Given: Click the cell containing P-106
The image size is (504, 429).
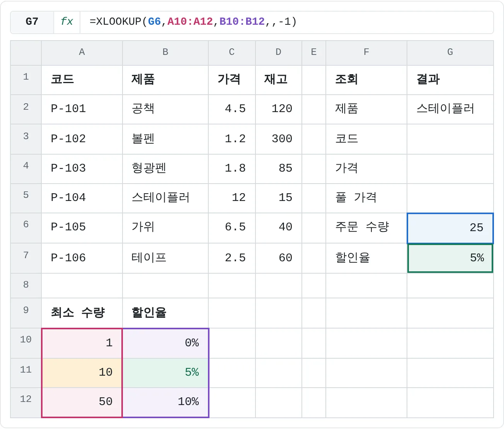Looking at the screenshot, I should (82, 258).
